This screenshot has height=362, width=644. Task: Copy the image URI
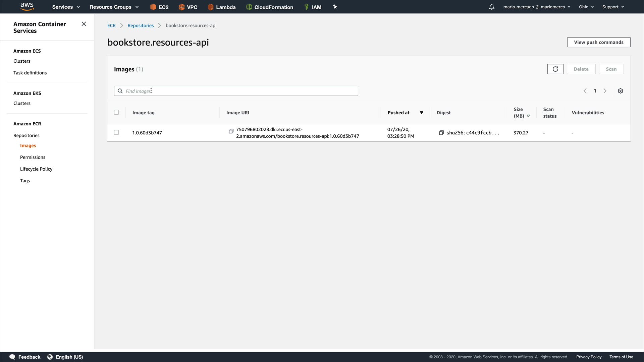pyautogui.click(x=231, y=131)
